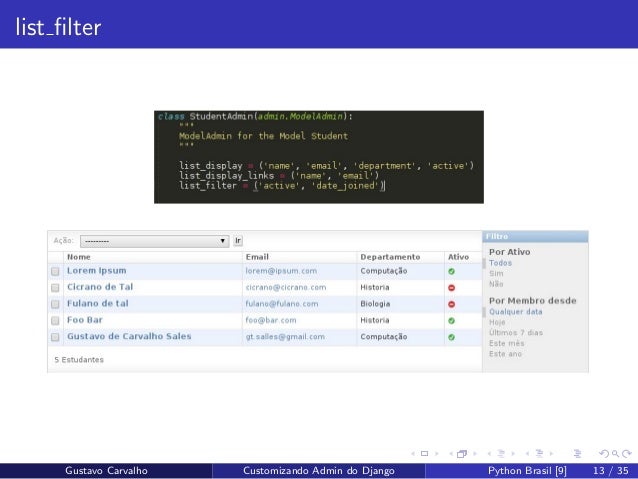Click next frame arrow after stacked frames icon
The image size is (638, 479).
coord(474,453)
